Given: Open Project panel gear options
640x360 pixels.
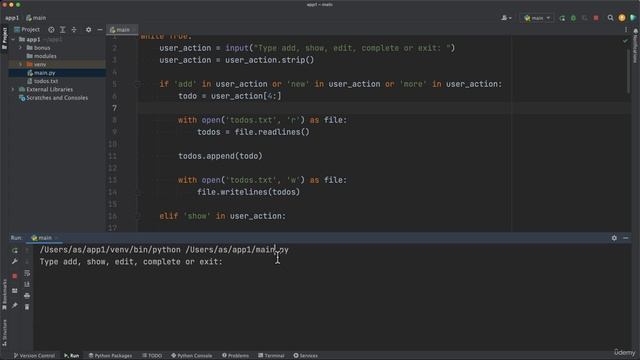Looking at the screenshot, I should (x=89, y=30).
